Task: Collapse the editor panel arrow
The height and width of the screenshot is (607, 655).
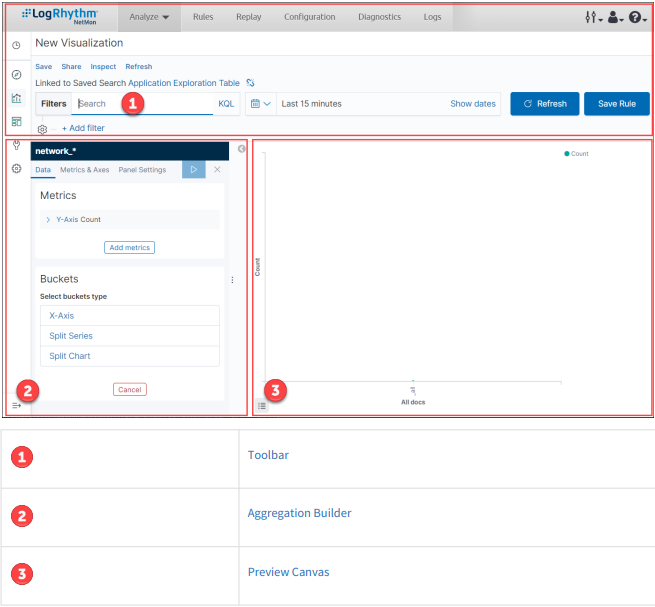Action: 241,149
